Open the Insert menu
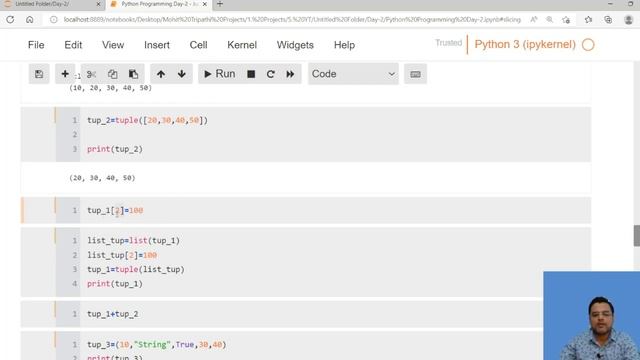The height and width of the screenshot is (360, 640). coord(157,45)
